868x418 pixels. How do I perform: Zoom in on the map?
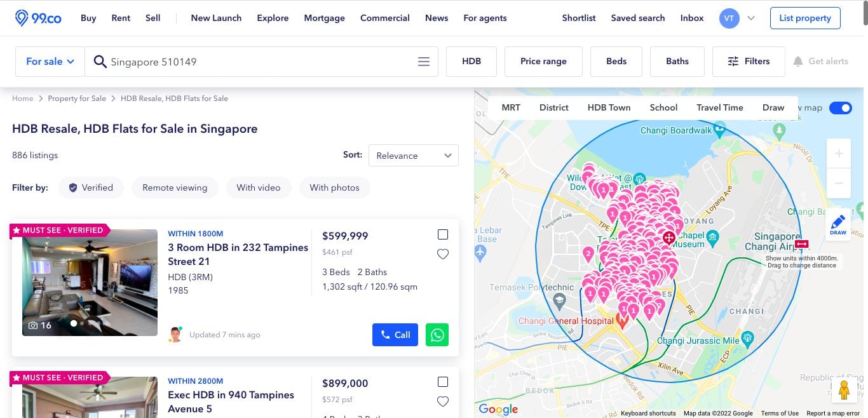[x=839, y=154]
